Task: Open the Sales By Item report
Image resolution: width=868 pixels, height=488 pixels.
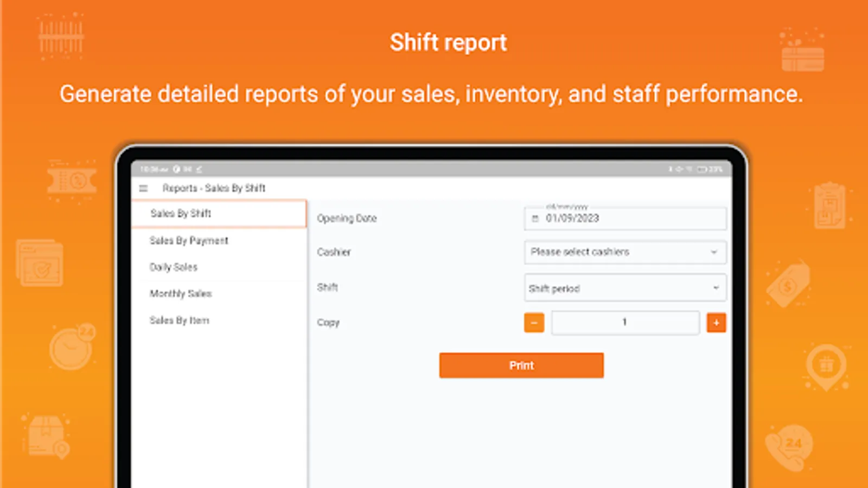Action: point(219,320)
